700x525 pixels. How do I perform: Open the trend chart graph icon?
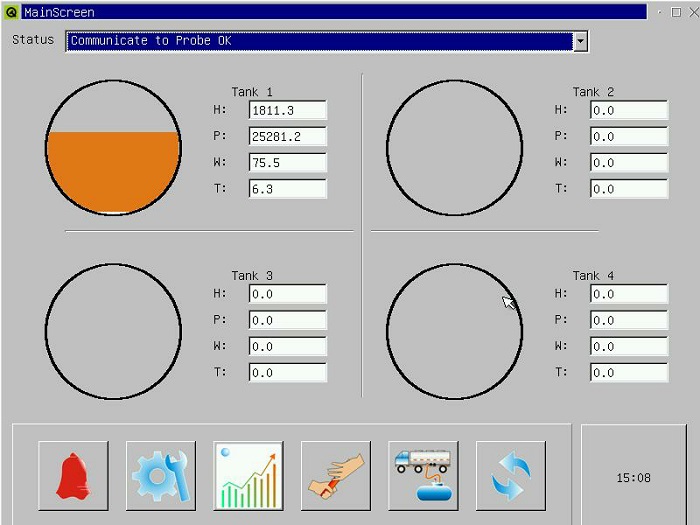click(248, 476)
